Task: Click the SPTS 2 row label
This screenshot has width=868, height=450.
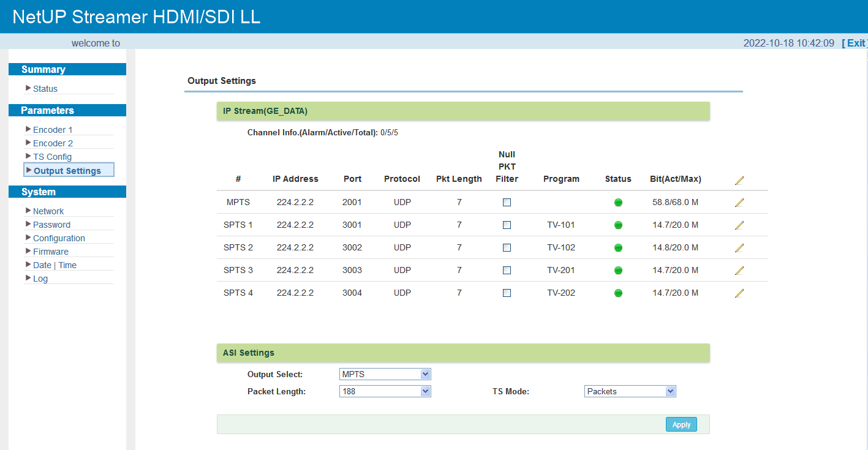Action: tap(238, 248)
